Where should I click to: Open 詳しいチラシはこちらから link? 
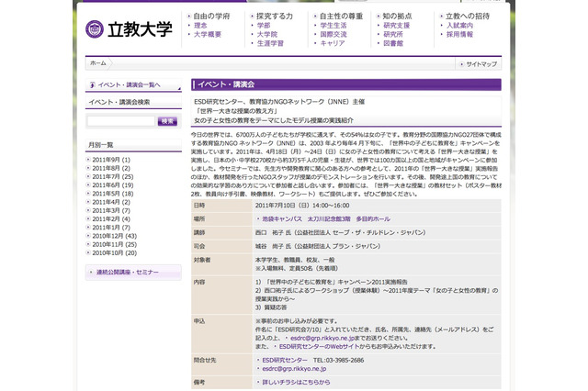(x=296, y=383)
